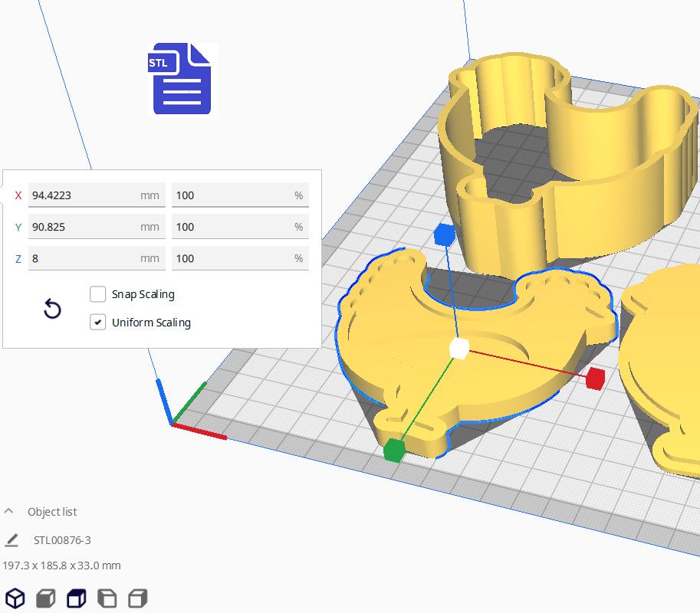The width and height of the screenshot is (700, 613).
Task: Switch to the top view icon
Action: (77, 598)
